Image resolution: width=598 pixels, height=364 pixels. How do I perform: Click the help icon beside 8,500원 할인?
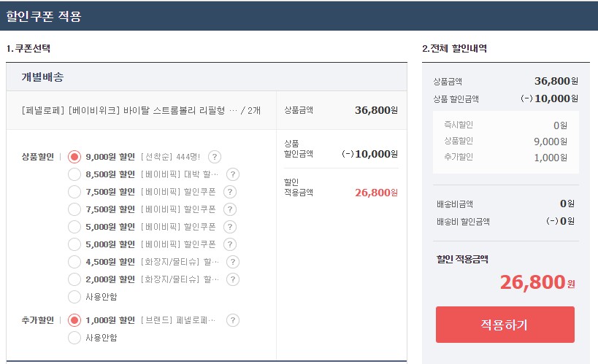pos(233,174)
